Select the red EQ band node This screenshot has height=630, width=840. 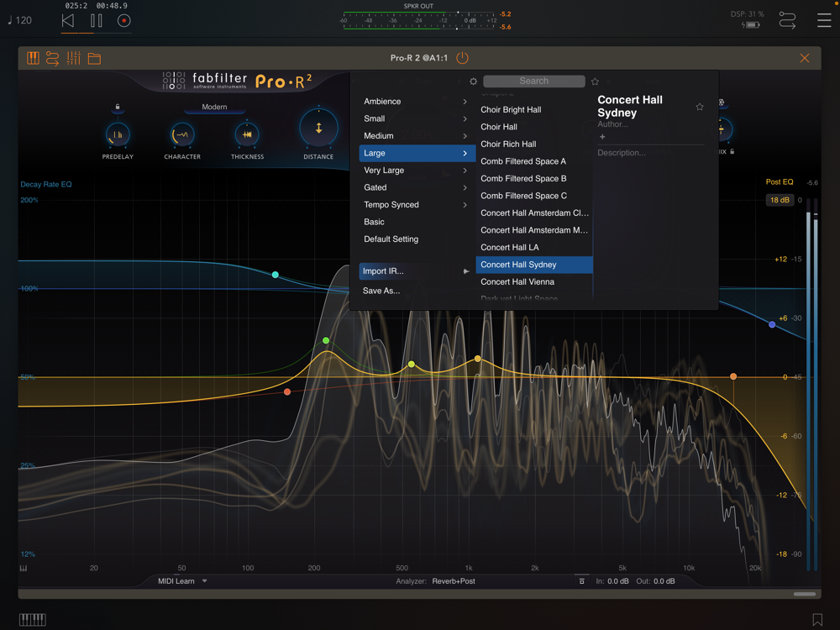(287, 392)
